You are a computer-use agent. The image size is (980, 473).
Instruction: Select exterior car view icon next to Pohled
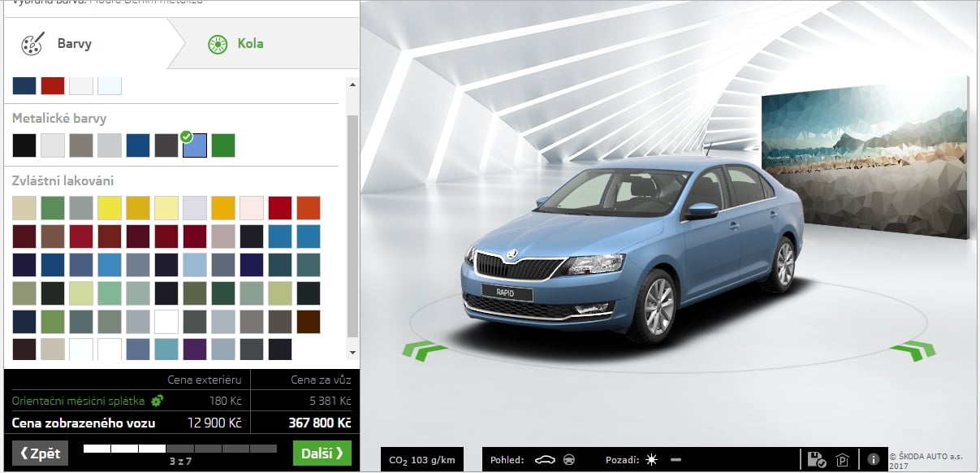point(545,460)
